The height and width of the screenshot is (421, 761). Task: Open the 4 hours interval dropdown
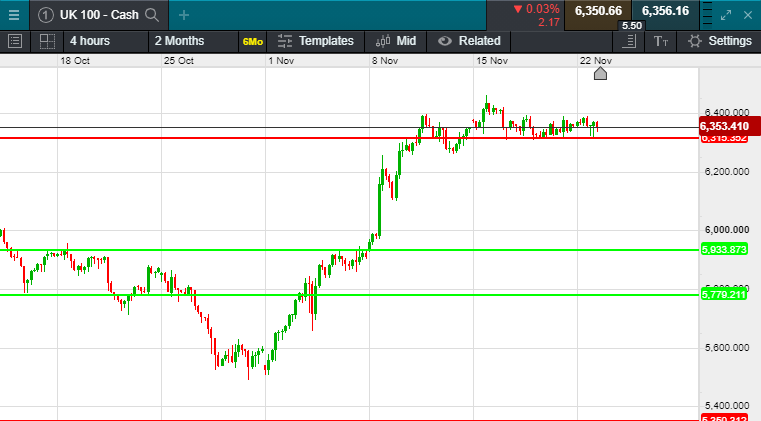[x=106, y=41]
